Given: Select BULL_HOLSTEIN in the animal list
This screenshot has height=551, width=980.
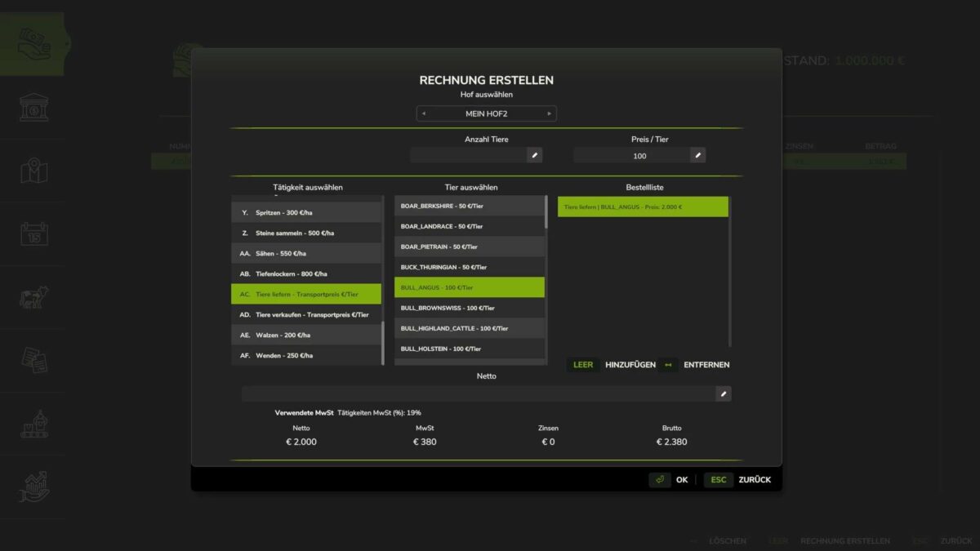Looking at the screenshot, I should 470,348.
